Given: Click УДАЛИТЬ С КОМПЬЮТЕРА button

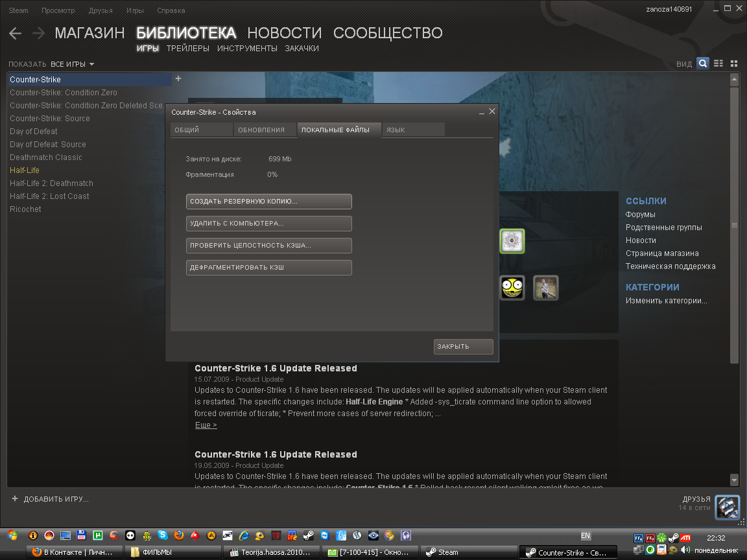Looking at the screenshot, I should (x=268, y=224).
